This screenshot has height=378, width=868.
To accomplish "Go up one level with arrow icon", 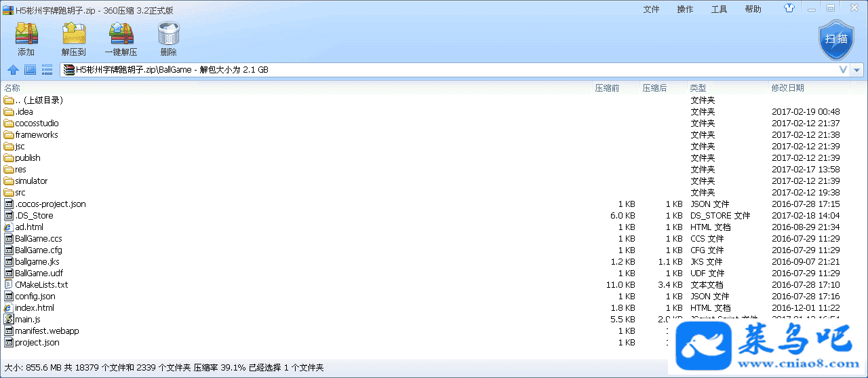I will pyautogui.click(x=13, y=69).
